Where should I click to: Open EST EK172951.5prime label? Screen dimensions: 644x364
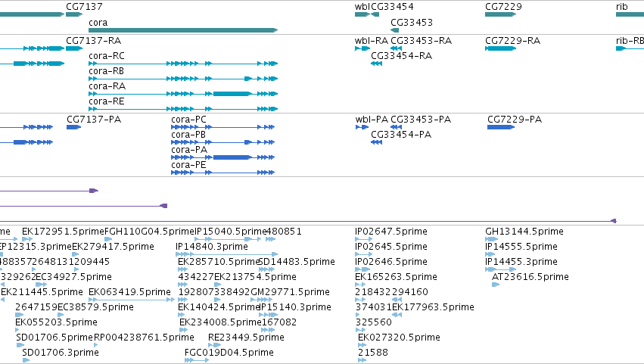coord(64,232)
